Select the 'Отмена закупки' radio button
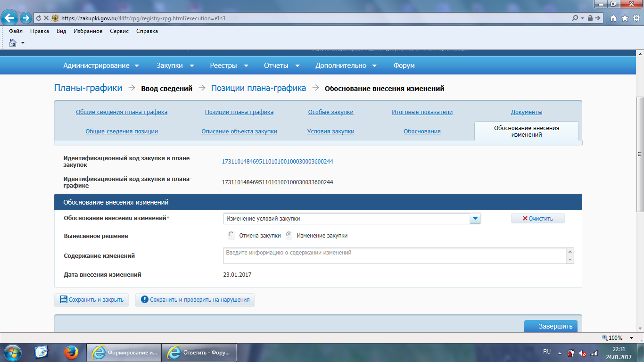 [231, 235]
